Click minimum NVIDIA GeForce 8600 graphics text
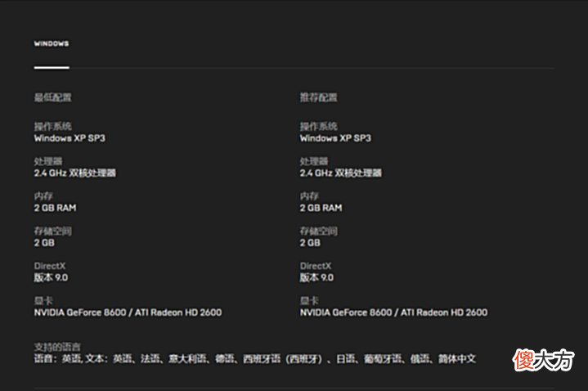The width and height of the screenshot is (588, 391). (128, 312)
